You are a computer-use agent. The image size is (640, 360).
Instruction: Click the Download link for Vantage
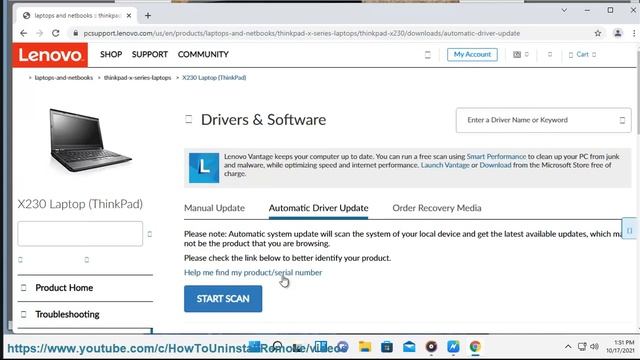point(495,165)
